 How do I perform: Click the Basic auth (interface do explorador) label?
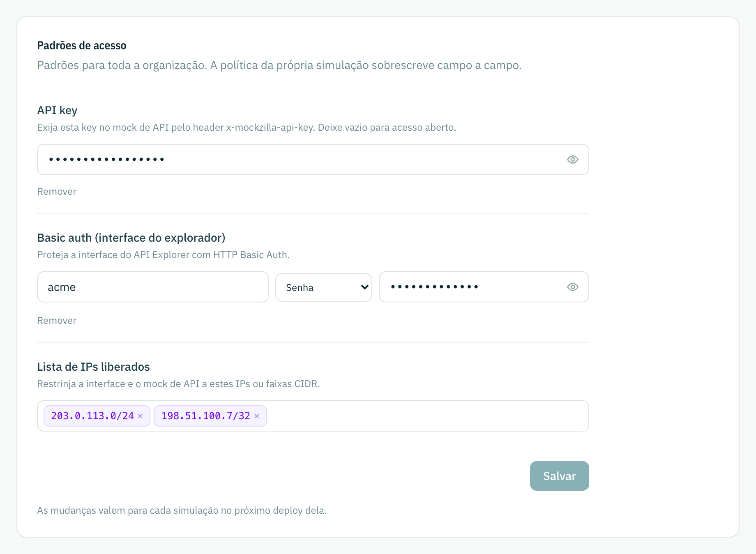point(131,238)
